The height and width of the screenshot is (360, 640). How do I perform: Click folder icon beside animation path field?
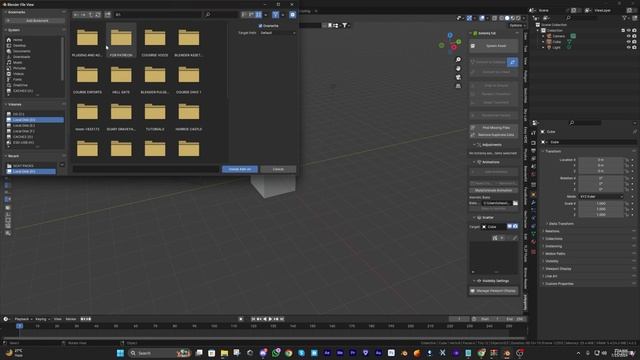tap(515, 203)
